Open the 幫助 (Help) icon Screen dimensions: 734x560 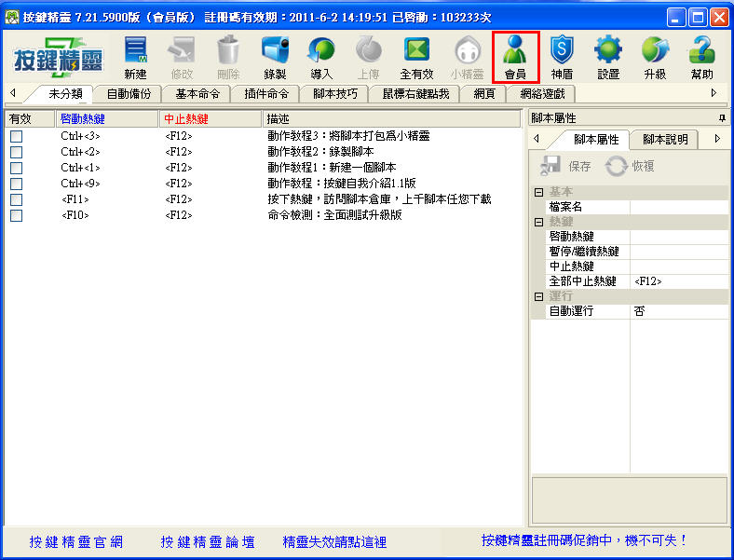click(x=701, y=56)
